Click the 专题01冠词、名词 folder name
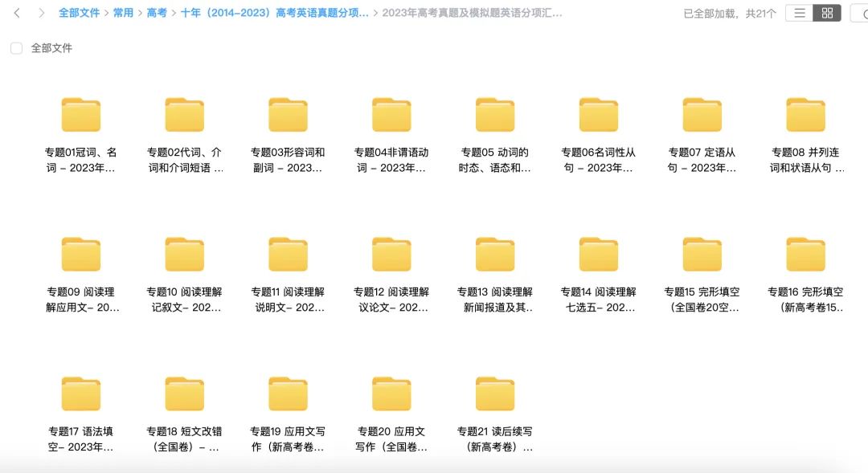Viewport: 868px width, 473px height. tap(81, 160)
